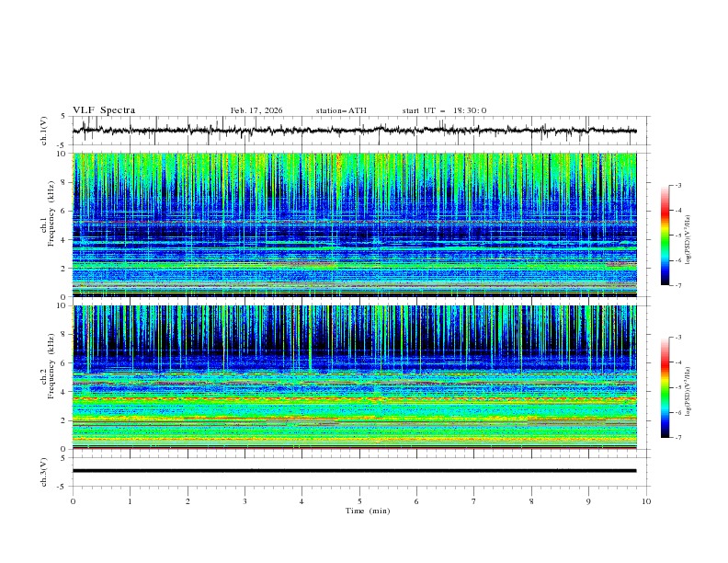728x563 pixels.
Task: Click the 3 minute tick on time axis
Action: click(x=245, y=501)
